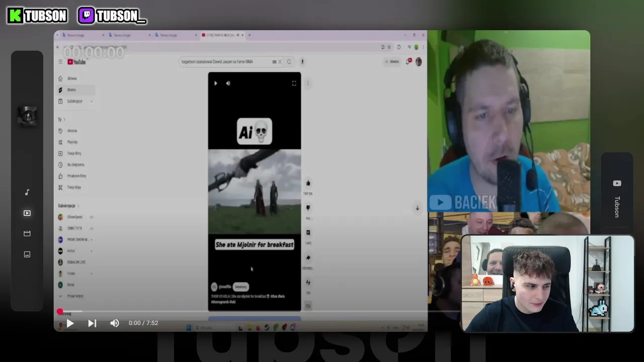Open Polubione filmy liked videos

(75, 176)
